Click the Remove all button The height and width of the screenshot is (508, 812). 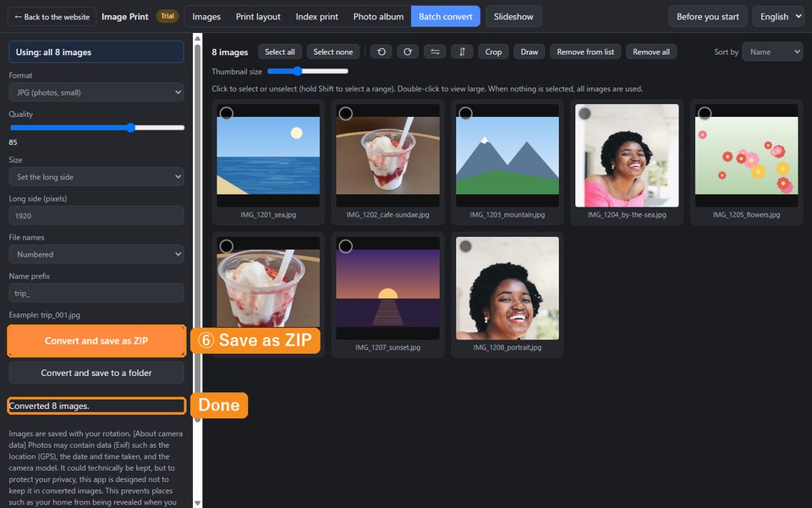[651, 52]
